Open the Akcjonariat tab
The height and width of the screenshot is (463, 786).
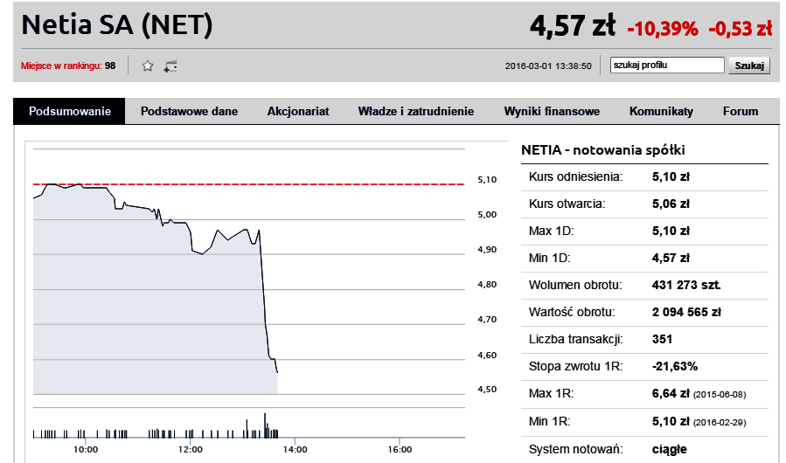(298, 111)
